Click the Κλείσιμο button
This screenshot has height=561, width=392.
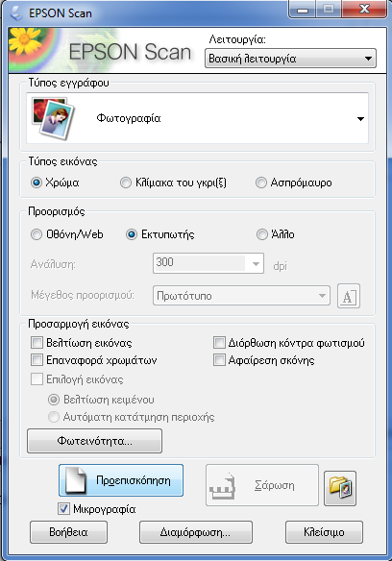pyautogui.click(x=324, y=532)
